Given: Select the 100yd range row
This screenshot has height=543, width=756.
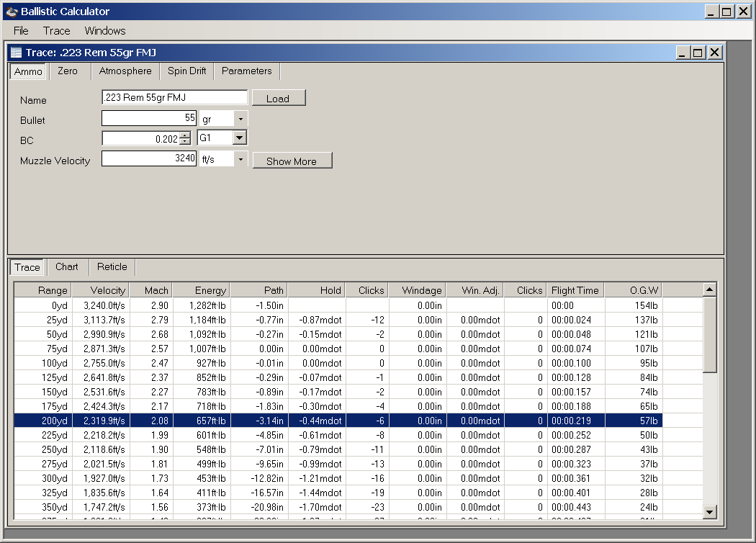Looking at the screenshot, I should click(x=338, y=363).
